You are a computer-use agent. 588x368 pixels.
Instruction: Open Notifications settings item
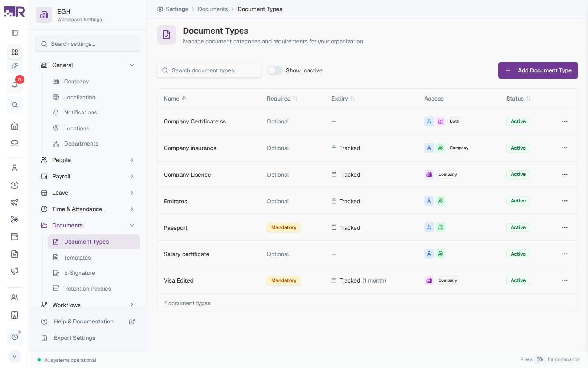tap(94, 112)
